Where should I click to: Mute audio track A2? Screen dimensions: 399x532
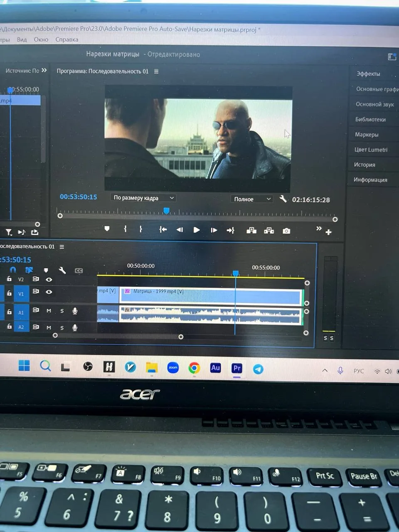point(49,328)
